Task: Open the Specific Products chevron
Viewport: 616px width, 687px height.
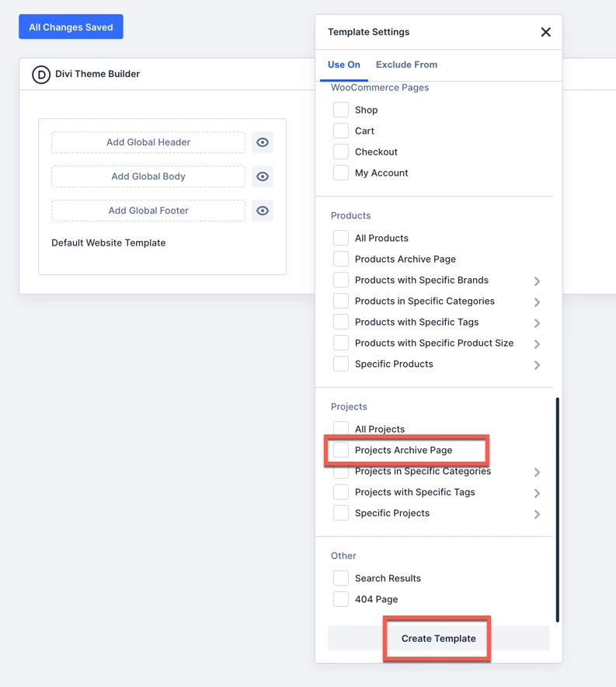Action: 538,365
